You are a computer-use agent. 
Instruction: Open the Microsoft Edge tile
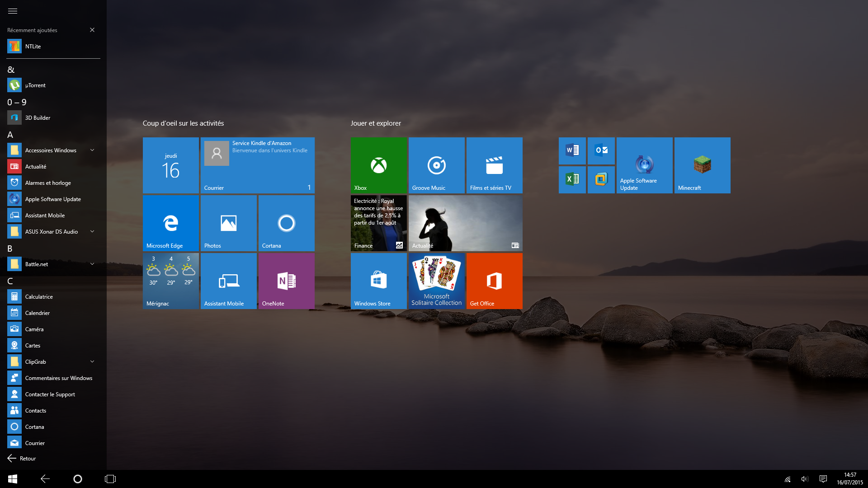pyautogui.click(x=171, y=223)
